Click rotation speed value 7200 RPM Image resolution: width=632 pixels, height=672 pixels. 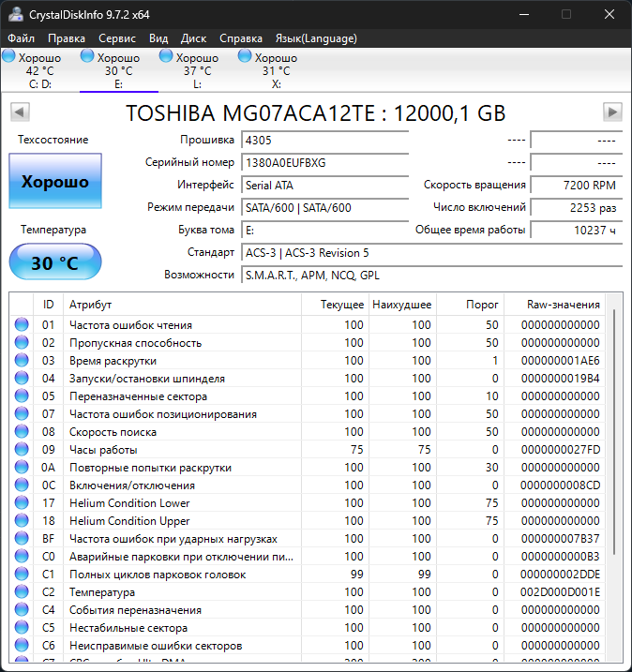pos(577,186)
